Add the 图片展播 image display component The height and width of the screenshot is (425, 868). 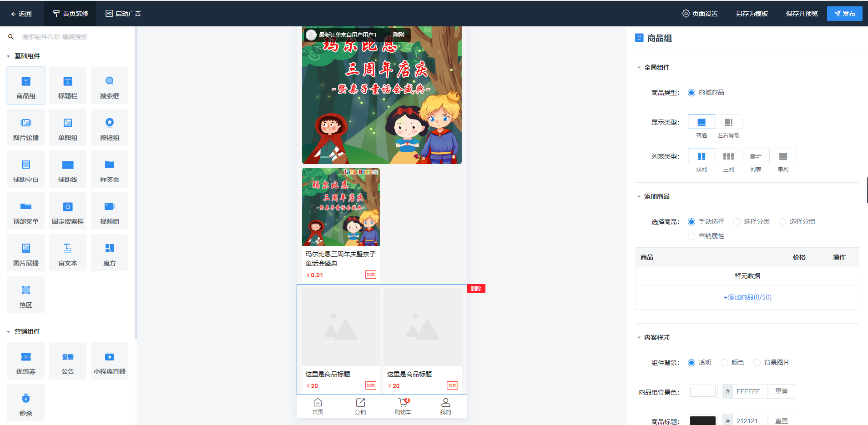click(x=26, y=253)
